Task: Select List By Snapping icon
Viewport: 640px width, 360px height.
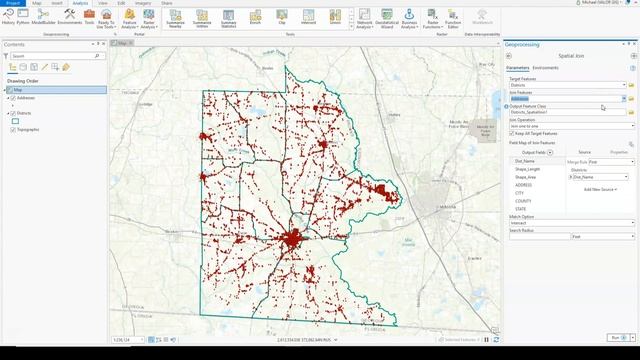Action: click(x=55, y=67)
